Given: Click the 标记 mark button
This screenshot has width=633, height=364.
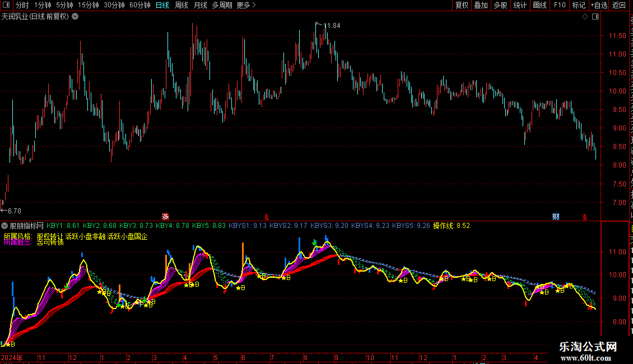Looking at the screenshot, I should pyautogui.click(x=579, y=5).
